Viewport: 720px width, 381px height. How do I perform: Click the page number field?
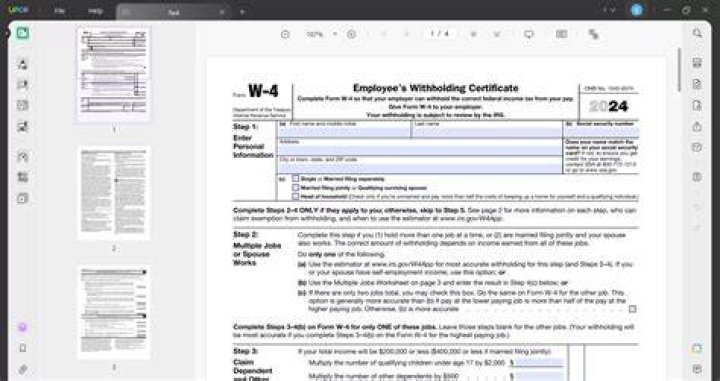tap(439, 34)
